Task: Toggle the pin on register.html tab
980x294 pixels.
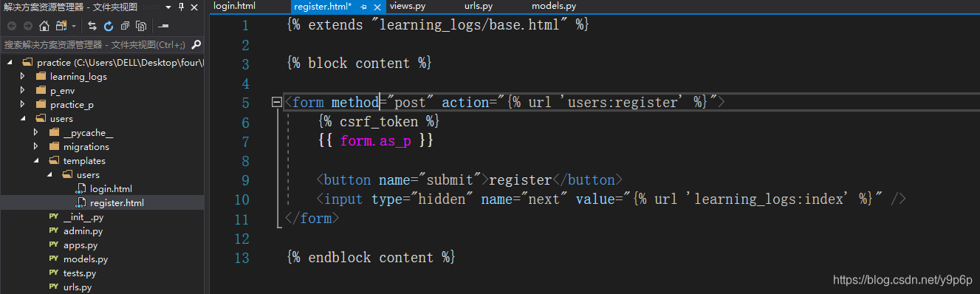Action: point(364,7)
